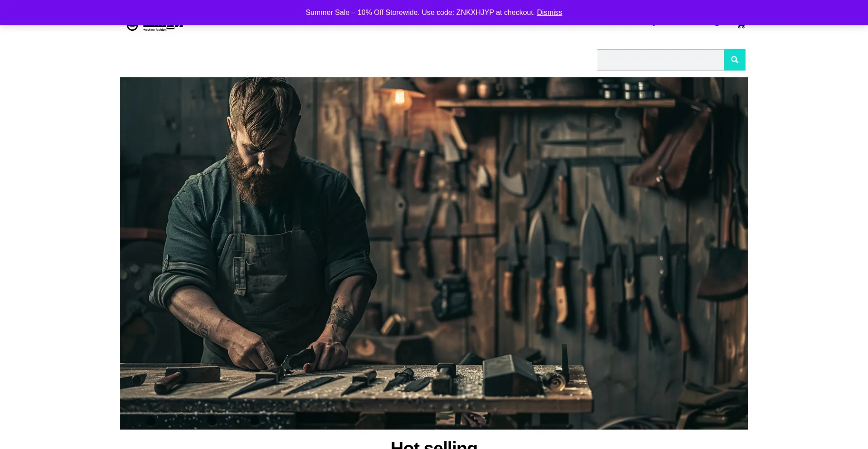
Task: Click the circular emblem of the logo
Action: click(x=132, y=27)
